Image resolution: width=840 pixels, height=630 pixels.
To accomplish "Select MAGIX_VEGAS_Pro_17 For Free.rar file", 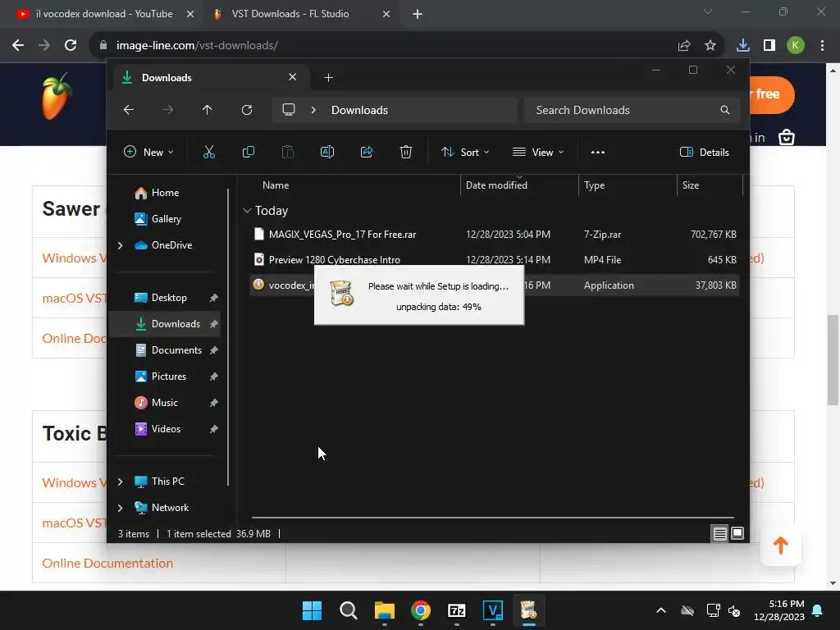I will pyautogui.click(x=342, y=234).
